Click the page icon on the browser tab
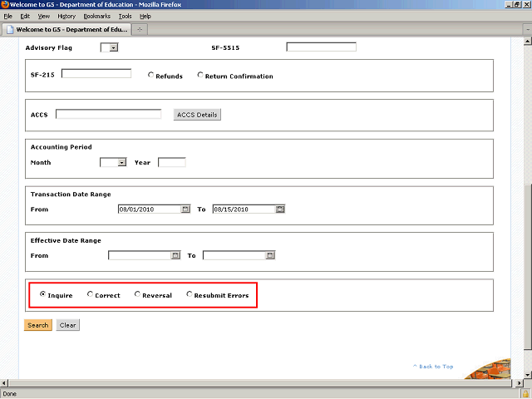This screenshot has height=399, width=532. [10, 30]
